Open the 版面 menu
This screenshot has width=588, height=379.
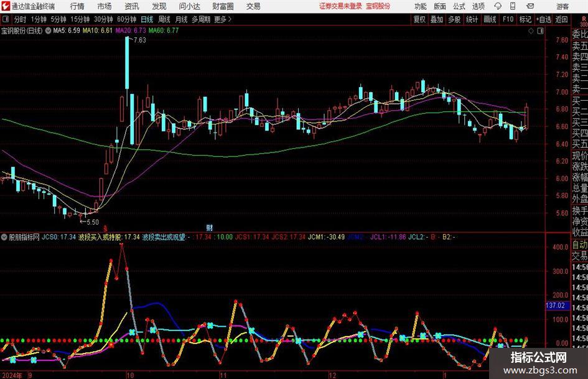click(x=439, y=6)
